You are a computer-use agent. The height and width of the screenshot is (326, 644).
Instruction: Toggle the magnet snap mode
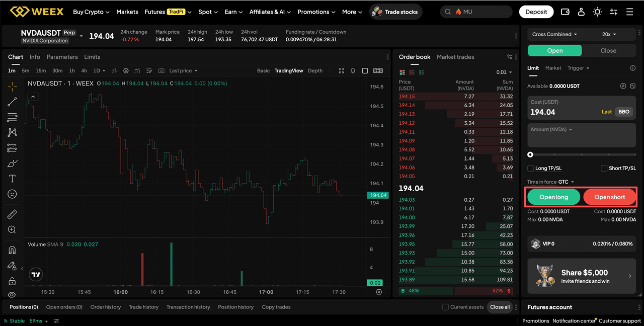[12, 250]
